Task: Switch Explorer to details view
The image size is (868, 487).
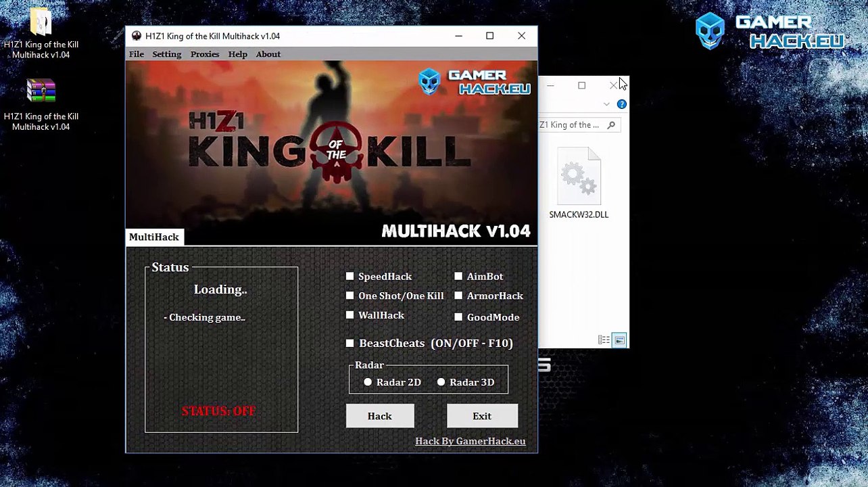Action: 604,340
